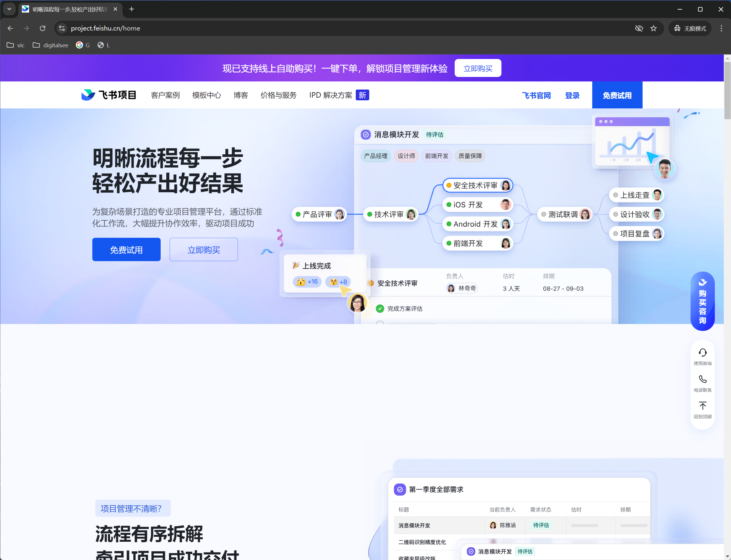The width and height of the screenshot is (731, 560).
Task: Click the 登录 link
Action: pyautogui.click(x=572, y=96)
